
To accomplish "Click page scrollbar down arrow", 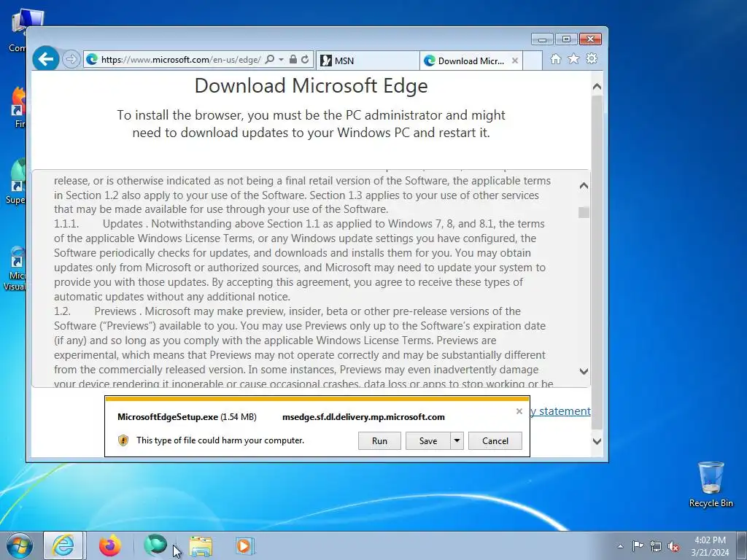I will tap(597, 441).
